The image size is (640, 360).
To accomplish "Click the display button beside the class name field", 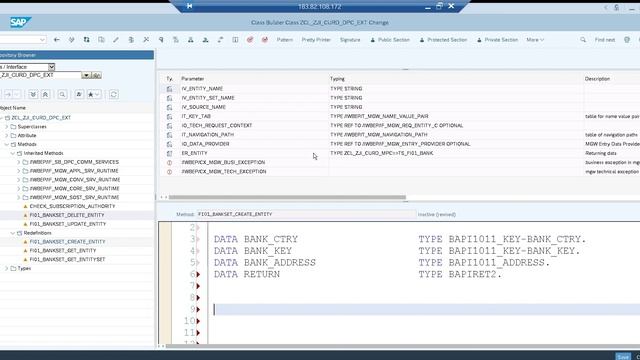I will 96,76.
